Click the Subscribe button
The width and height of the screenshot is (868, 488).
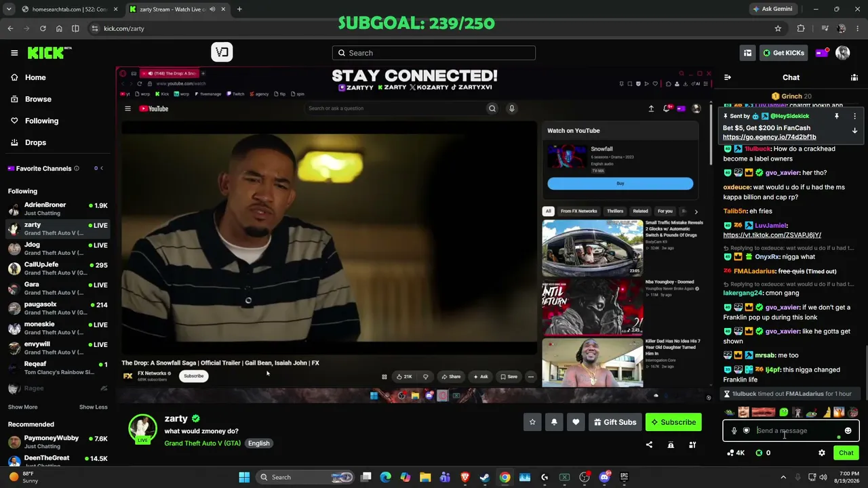[673, 422]
